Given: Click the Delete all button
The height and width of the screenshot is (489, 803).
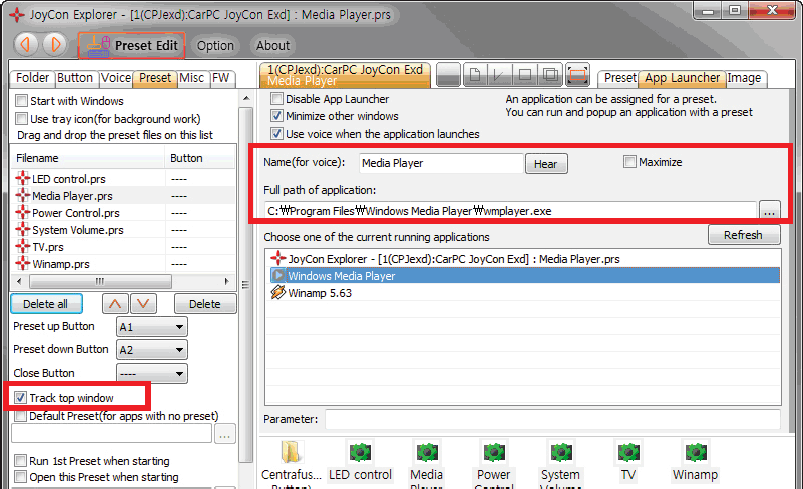Looking at the screenshot, I should [x=46, y=304].
